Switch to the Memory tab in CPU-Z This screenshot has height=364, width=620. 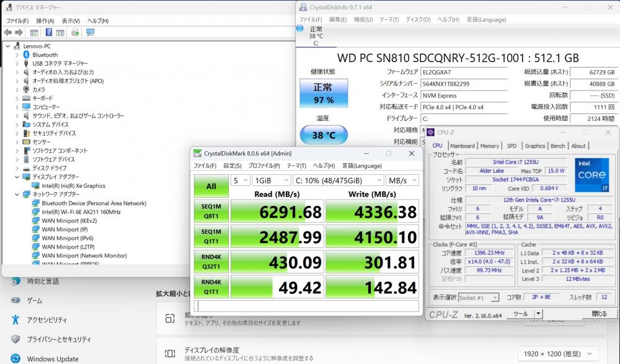(x=489, y=146)
